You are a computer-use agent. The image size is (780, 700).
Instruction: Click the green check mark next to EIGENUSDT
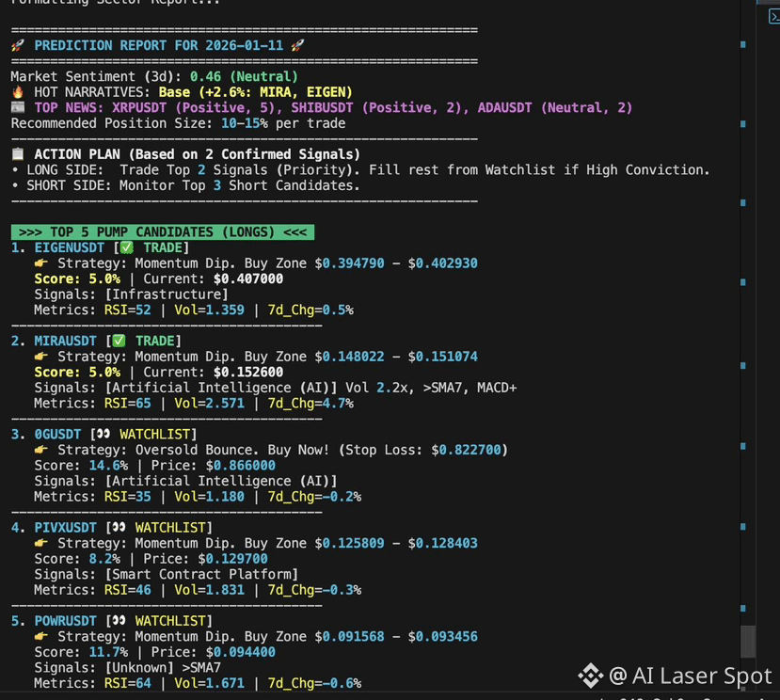coord(127,247)
